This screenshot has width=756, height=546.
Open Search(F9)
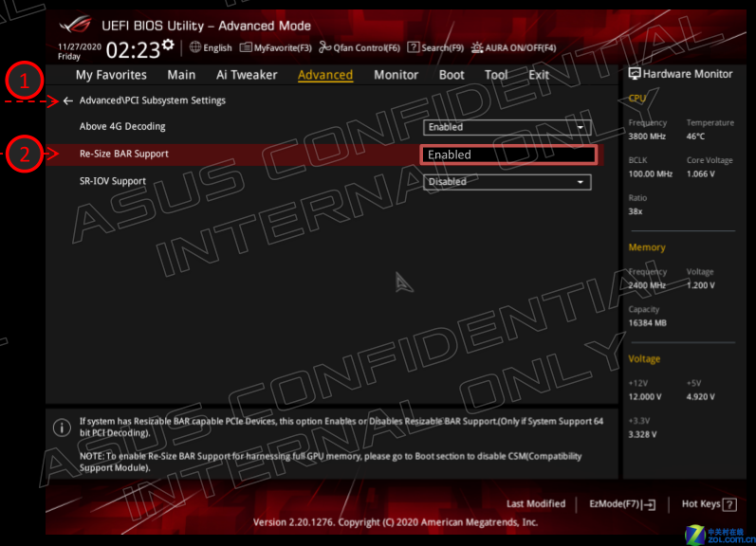[442, 48]
